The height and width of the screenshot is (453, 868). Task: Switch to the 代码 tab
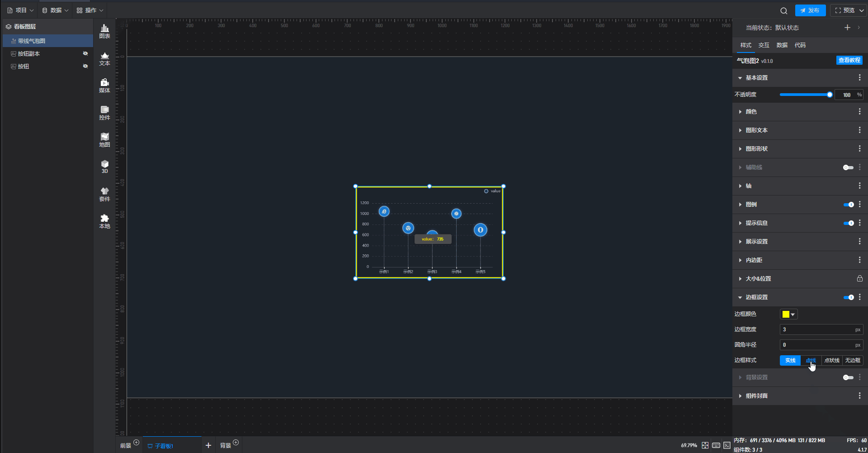click(800, 45)
